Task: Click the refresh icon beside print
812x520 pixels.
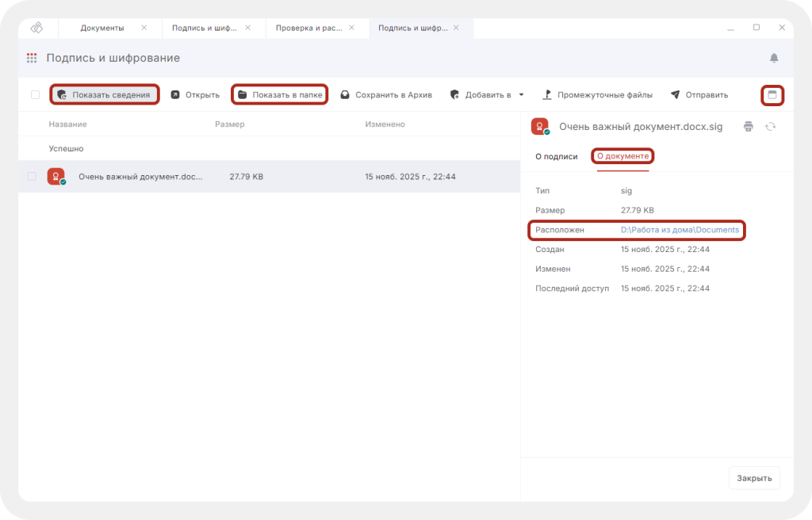Action: pos(770,126)
